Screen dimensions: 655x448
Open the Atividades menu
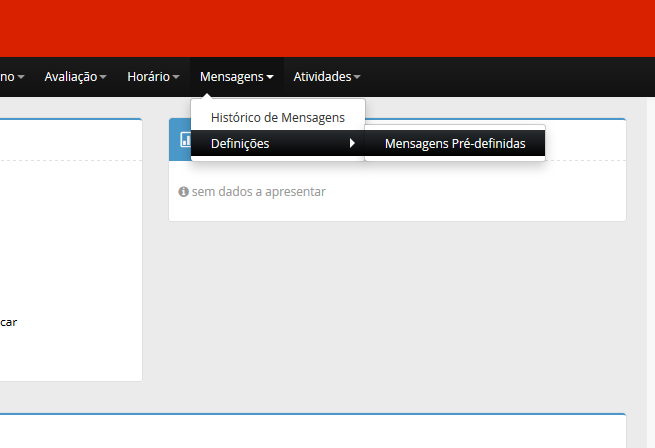click(322, 76)
